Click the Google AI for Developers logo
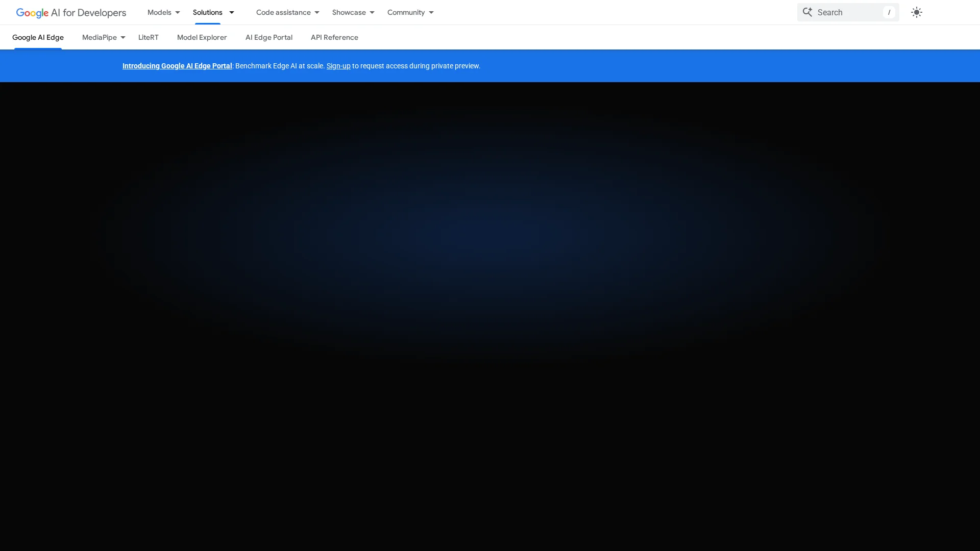 pos(71,12)
